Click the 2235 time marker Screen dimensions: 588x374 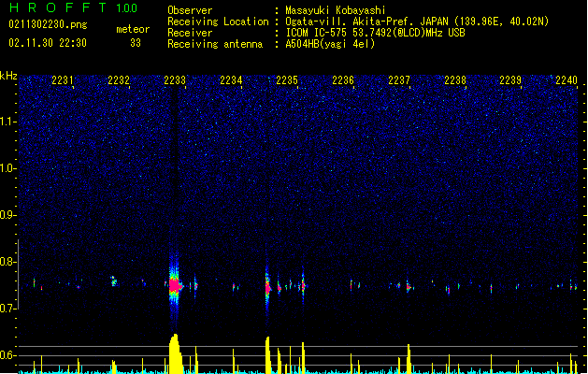287,80
